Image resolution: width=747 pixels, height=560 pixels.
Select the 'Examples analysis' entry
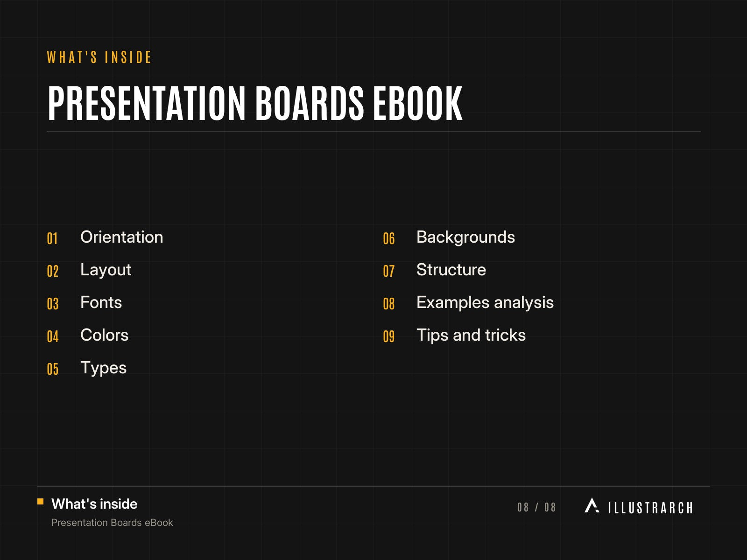(x=485, y=303)
